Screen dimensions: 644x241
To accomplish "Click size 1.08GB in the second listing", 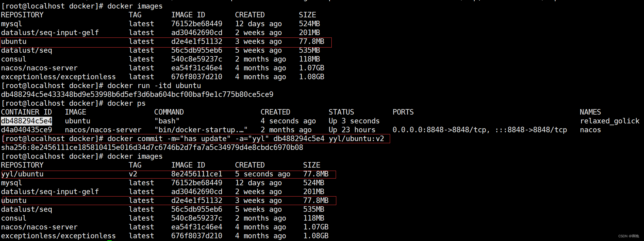I will pyautogui.click(x=316, y=236).
